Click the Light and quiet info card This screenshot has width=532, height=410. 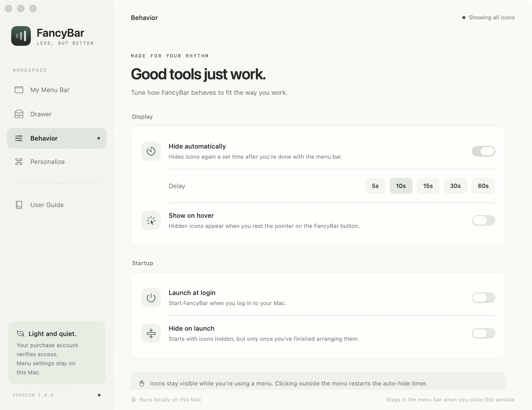click(x=57, y=353)
